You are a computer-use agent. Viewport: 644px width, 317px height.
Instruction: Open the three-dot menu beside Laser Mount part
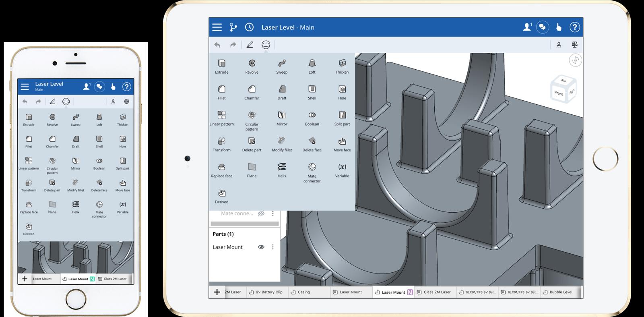point(273,247)
